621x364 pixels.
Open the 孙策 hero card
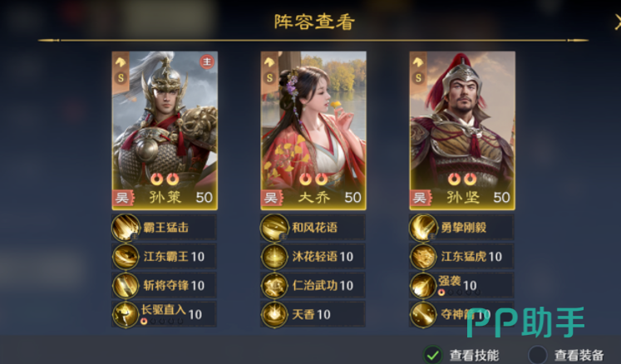tap(165, 130)
